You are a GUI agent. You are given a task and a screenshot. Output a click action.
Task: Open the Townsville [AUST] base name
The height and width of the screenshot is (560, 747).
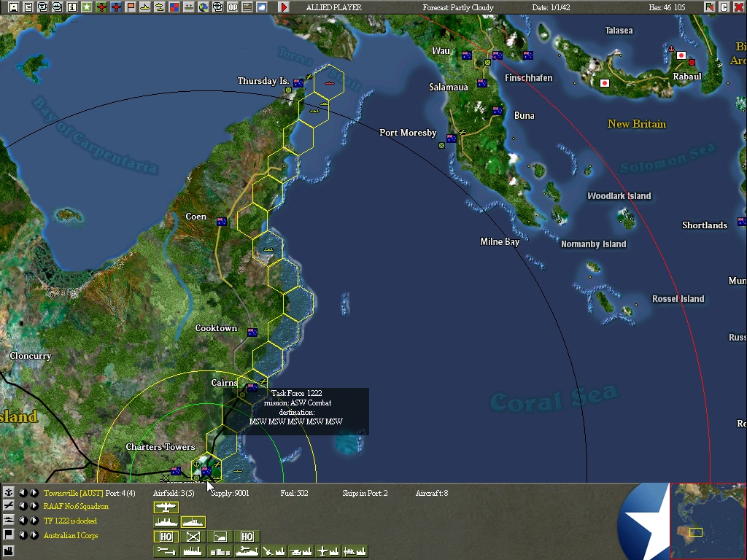(x=74, y=493)
